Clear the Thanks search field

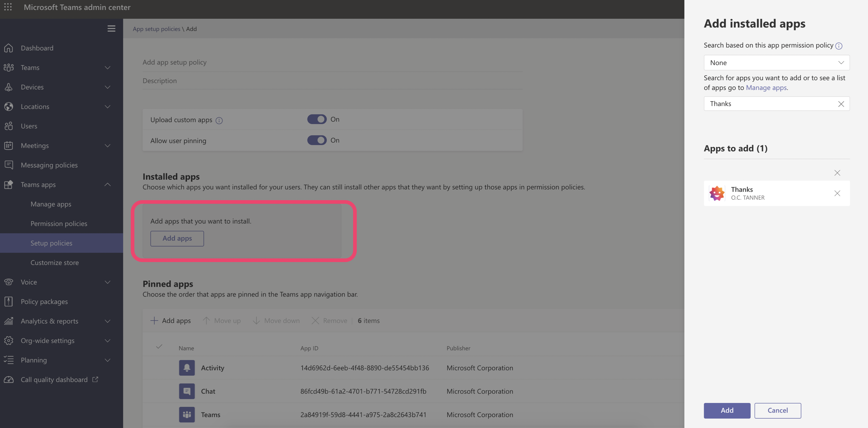click(x=841, y=104)
